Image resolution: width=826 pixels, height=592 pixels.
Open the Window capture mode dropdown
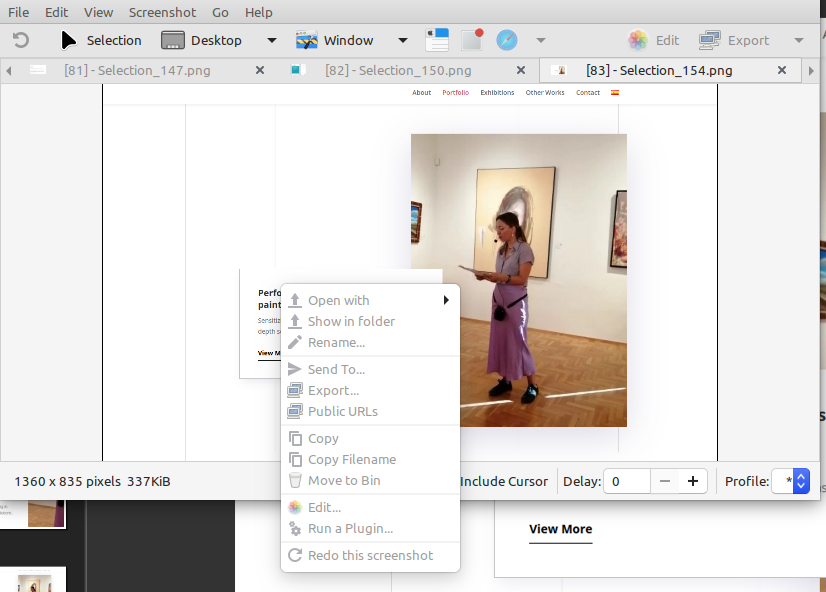tap(402, 40)
